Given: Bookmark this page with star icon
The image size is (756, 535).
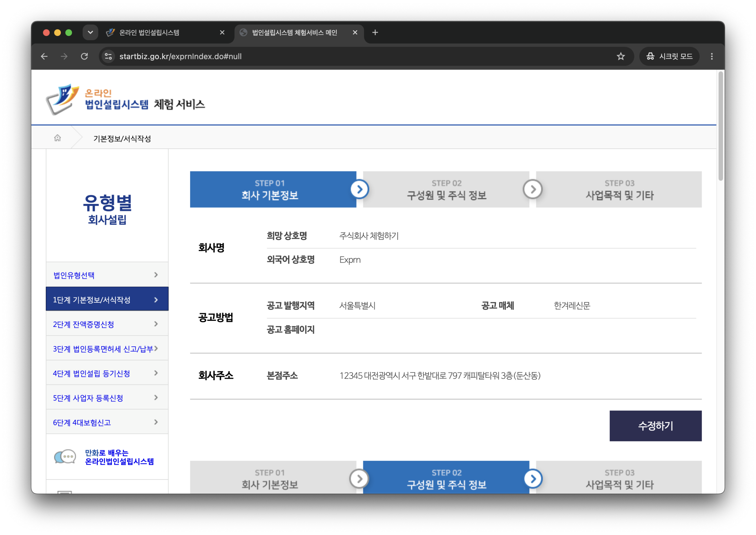Looking at the screenshot, I should point(620,56).
